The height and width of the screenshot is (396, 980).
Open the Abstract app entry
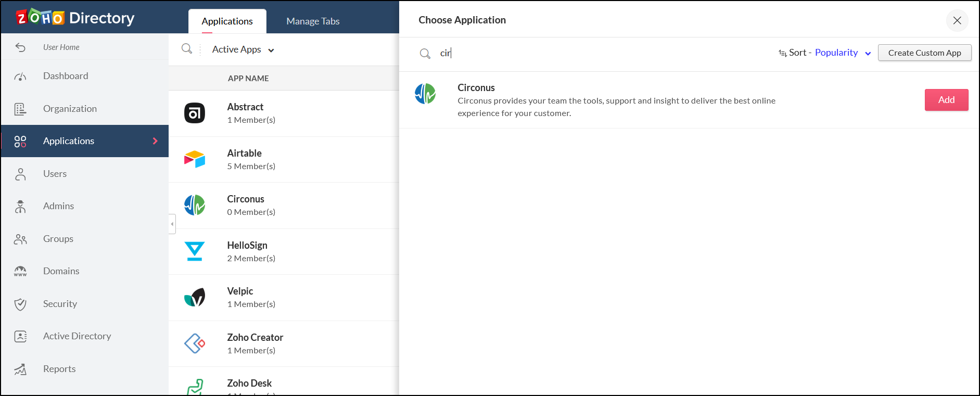284,113
